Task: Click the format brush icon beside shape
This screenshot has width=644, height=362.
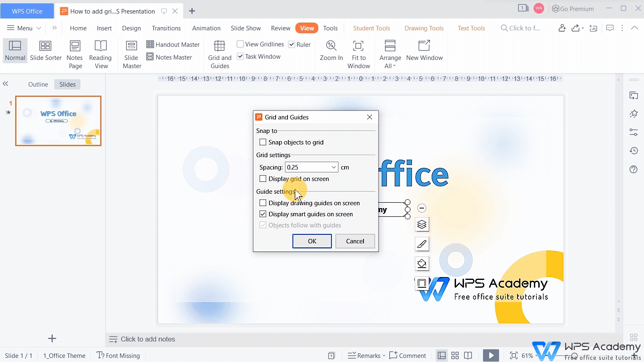Action: (422, 244)
